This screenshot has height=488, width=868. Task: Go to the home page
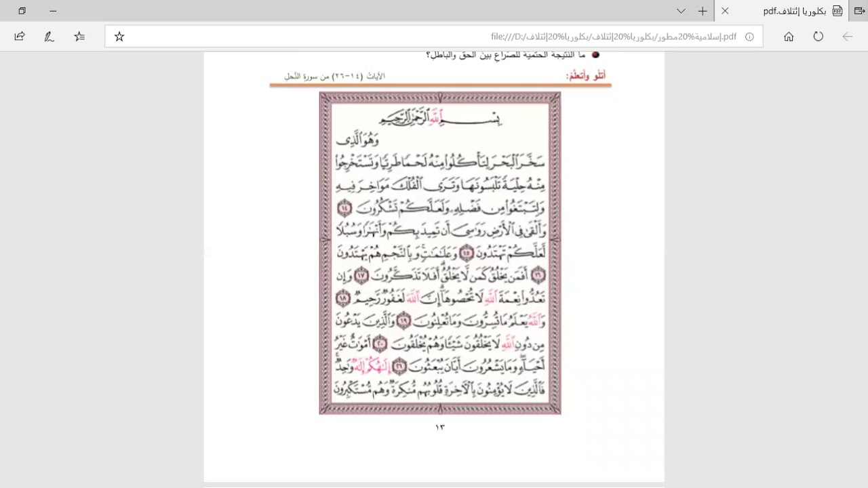pos(789,37)
